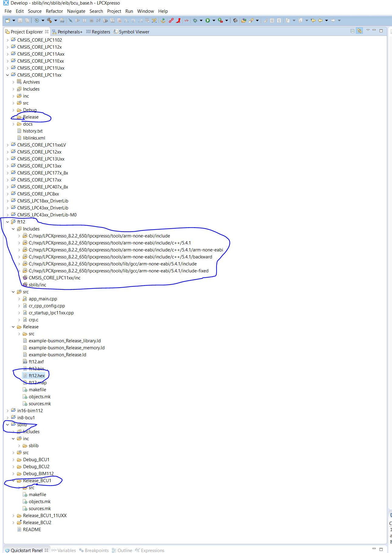This screenshot has width=392, height=553.
Task: Select the ft12.hex file
Action: point(37,376)
